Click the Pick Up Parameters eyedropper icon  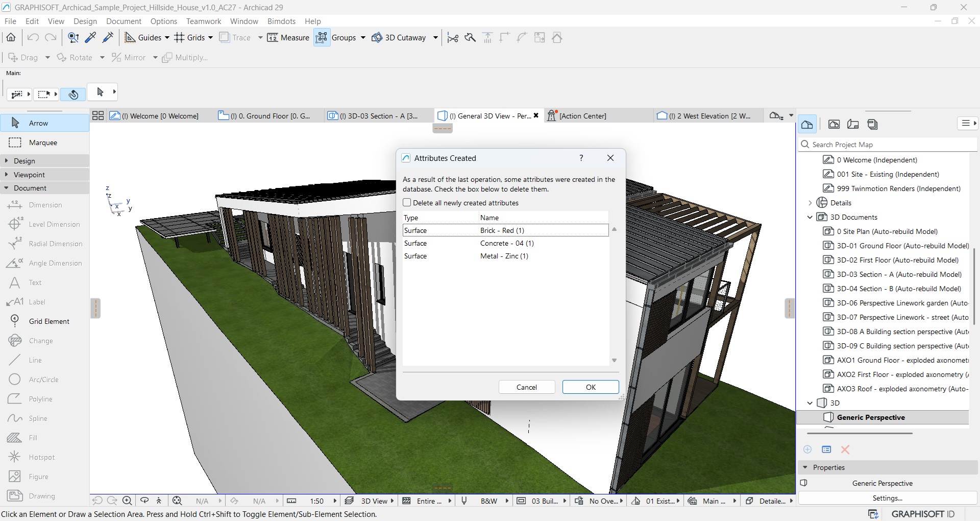coord(91,38)
